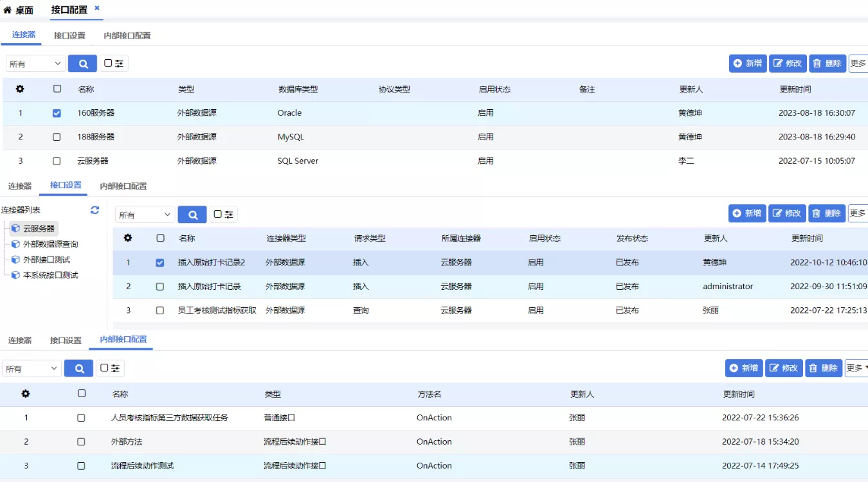
Task: Check the 云服务器 table row checkbox
Action: (57, 161)
